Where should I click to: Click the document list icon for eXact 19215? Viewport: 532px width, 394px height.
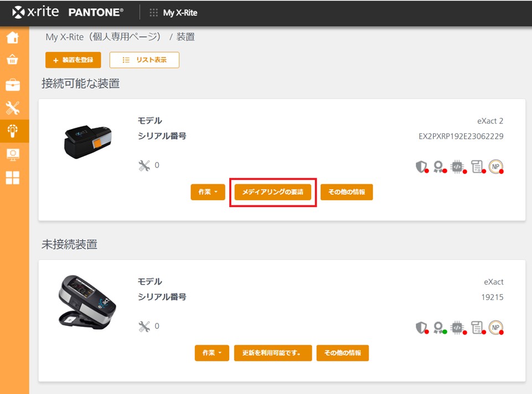[x=477, y=328]
